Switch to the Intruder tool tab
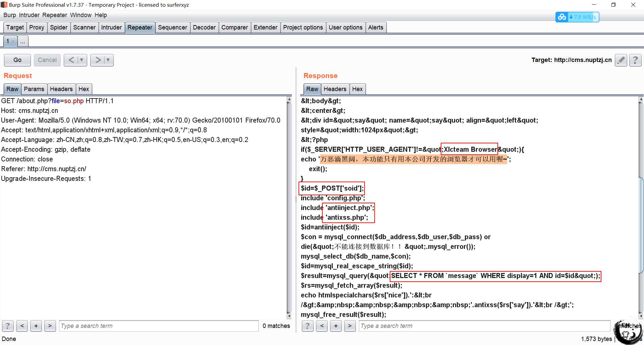Viewport: 644px width, 345px height. click(111, 27)
